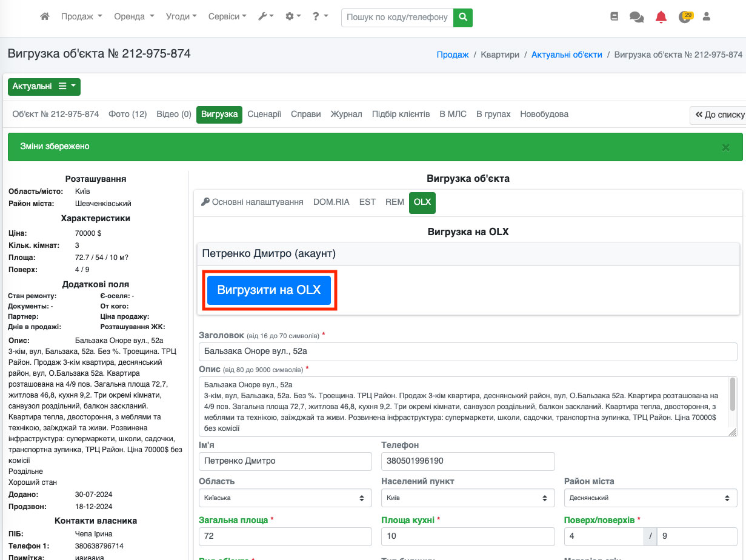Open the chat messages icon
Image resolution: width=746 pixels, height=560 pixels.
point(636,17)
